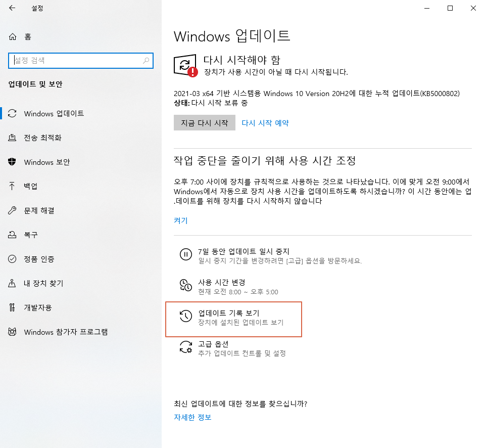The image size is (485, 448).
Task: Go back with the arrow icon
Action: coord(12,8)
